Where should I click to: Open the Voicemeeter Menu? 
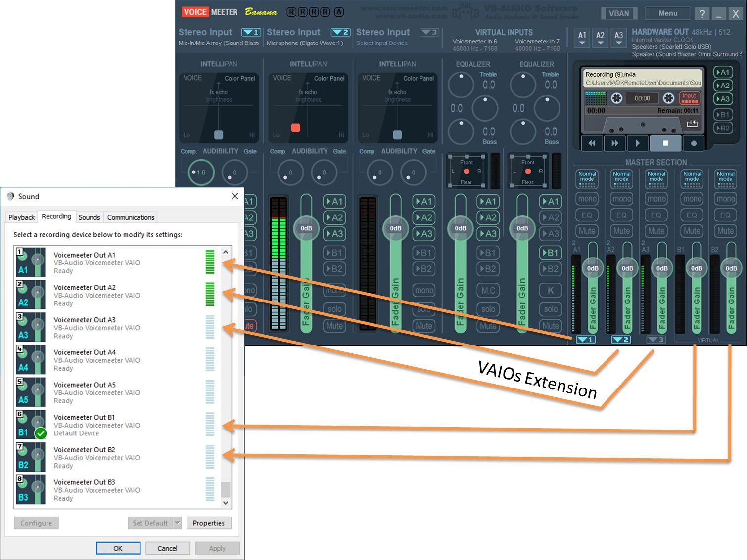(667, 13)
